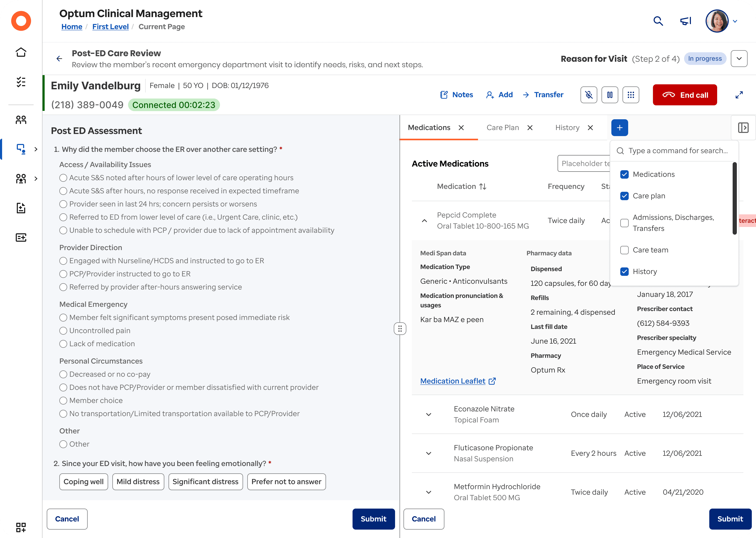Image resolution: width=756 pixels, height=538 pixels.
Task: Click the blue plus add-tab button
Action: [619, 128]
